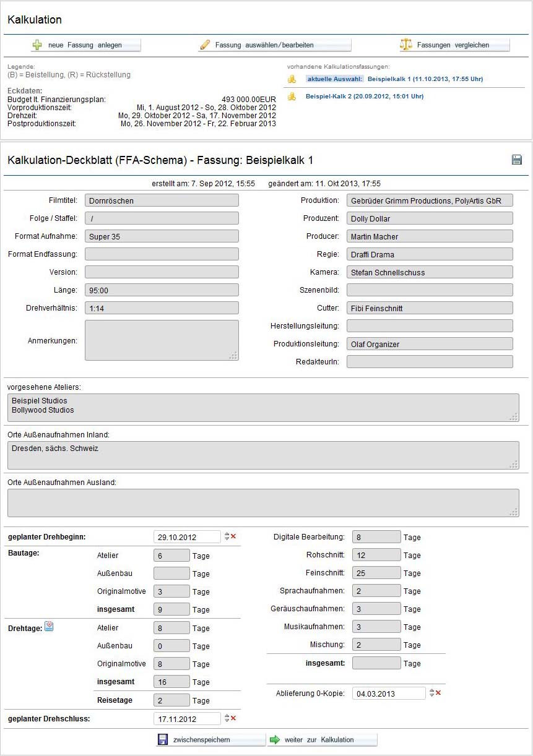This screenshot has height=756, width=533.
Task: Click the Produzent field with Dolly Dollar
Action: pos(430,218)
